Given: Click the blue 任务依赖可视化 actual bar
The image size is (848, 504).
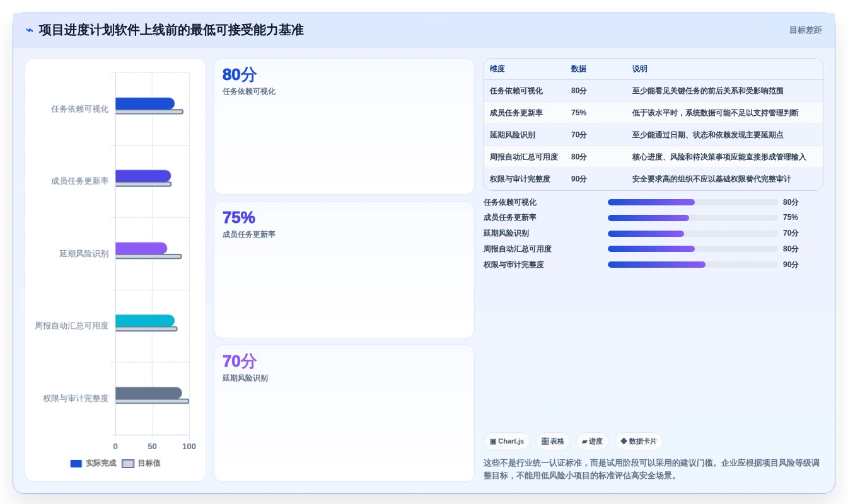Looking at the screenshot, I should click(x=145, y=103).
